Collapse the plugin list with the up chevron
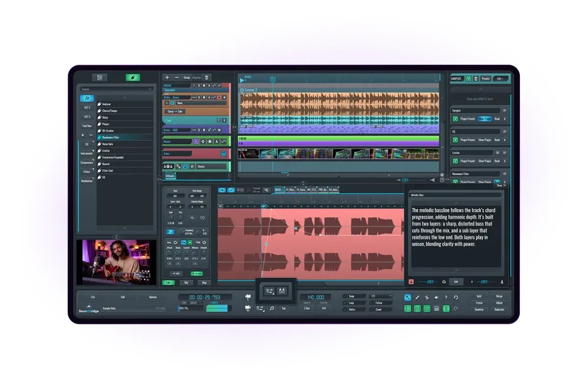The width and height of the screenshot is (588, 384). (124, 98)
